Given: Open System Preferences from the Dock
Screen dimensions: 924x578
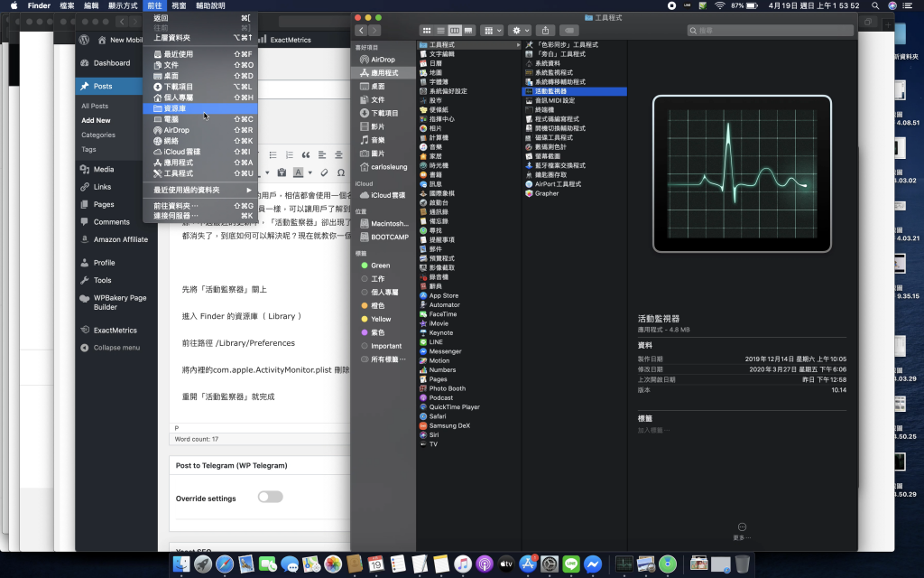Looking at the screenshot, I should [550, 564].
